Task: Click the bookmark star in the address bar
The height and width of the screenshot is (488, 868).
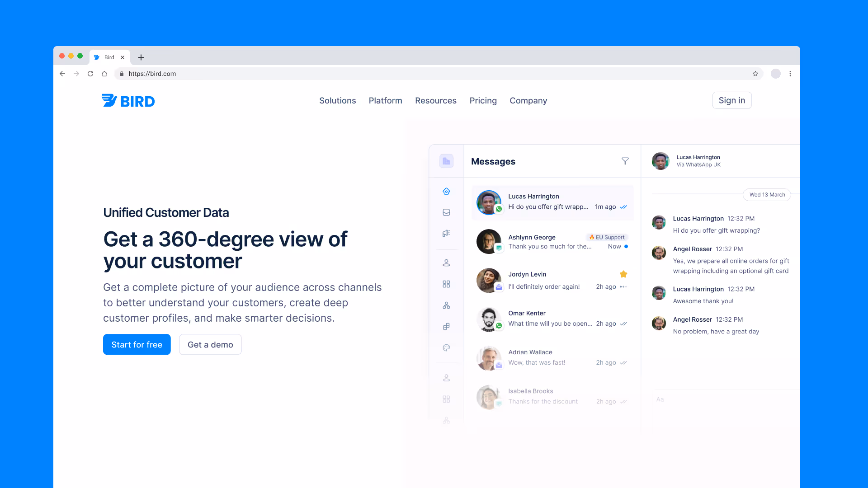Action: (755, 74)
